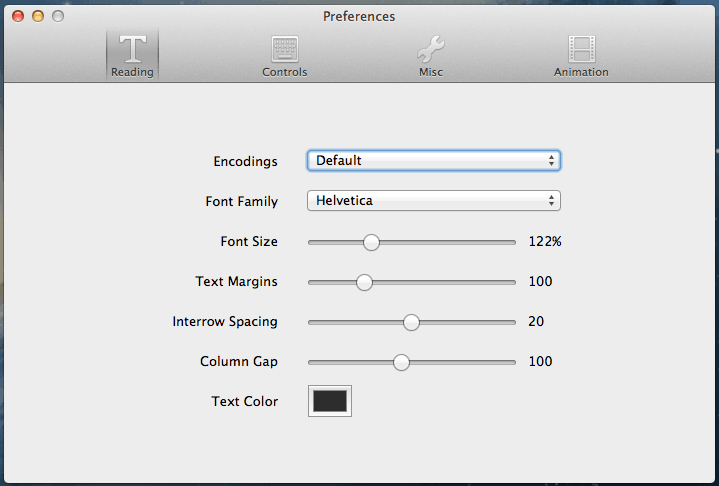
Task: Click the Text Margins value 100
Action: click(540, 282)
